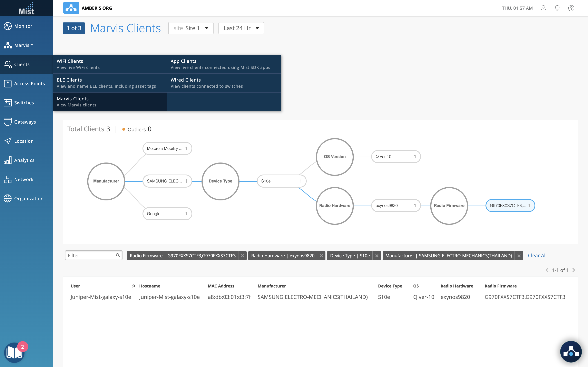
Task: Remove the Device Type S10e filter
Action: click(377, 256)
